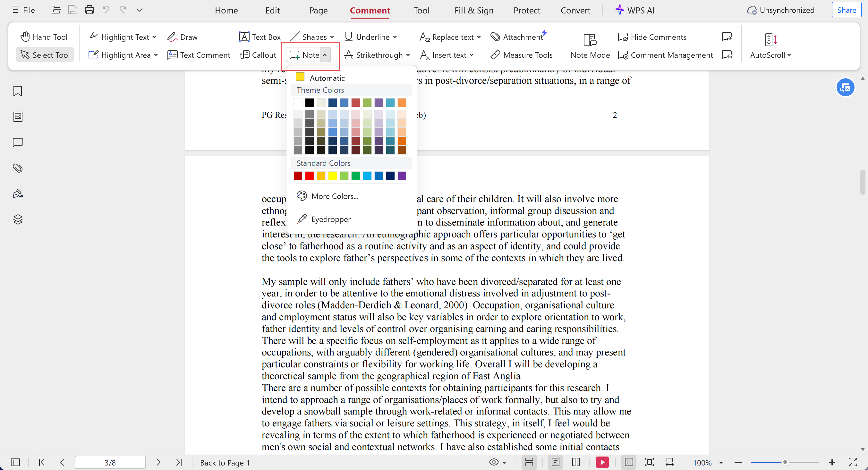The width and height of the screenshot is (868, 470).
Task: Undo the last action
Action: pyautogui.click(x=106, y=10)
